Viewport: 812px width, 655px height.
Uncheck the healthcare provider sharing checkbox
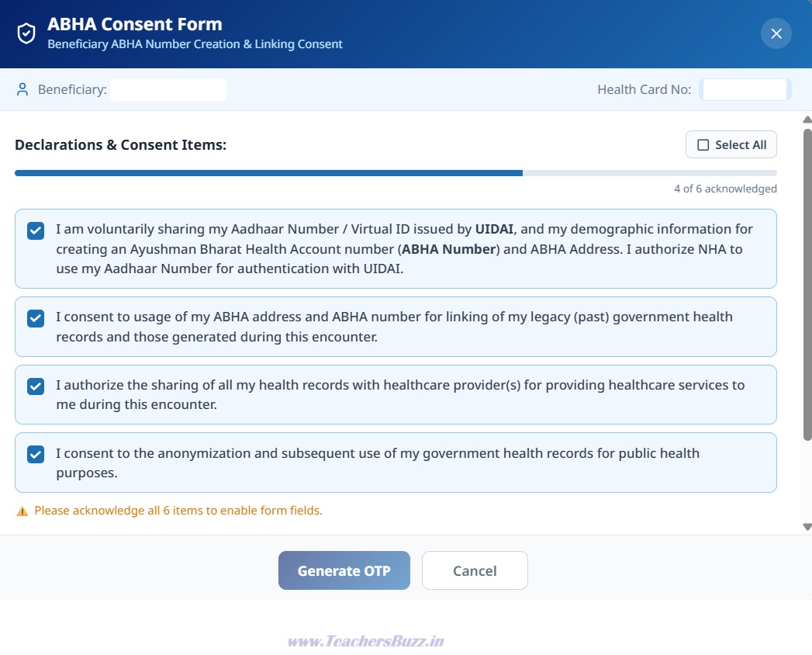tap(36, 386)
